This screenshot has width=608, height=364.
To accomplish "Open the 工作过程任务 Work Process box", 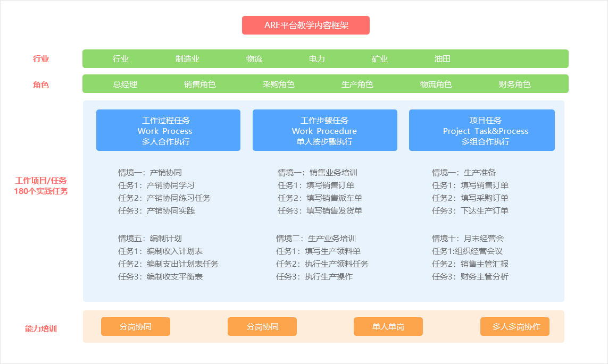I will (168, 130).
